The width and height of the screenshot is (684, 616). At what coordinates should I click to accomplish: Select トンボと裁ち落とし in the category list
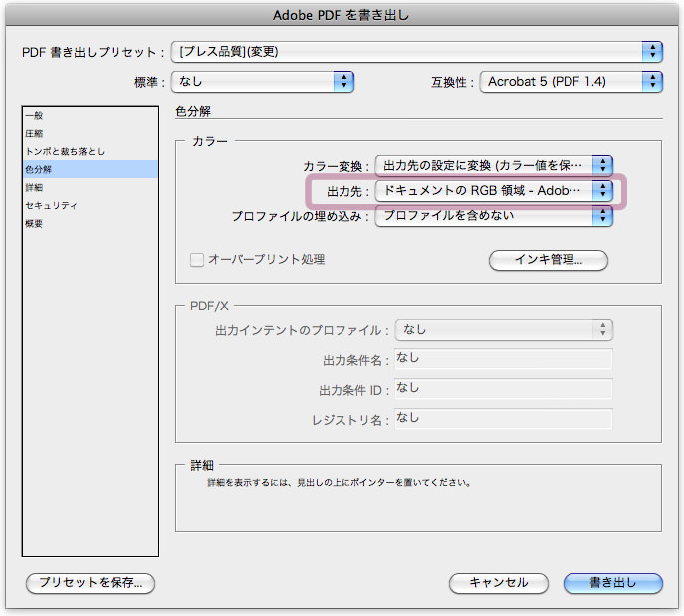click(x=91, y=151)
